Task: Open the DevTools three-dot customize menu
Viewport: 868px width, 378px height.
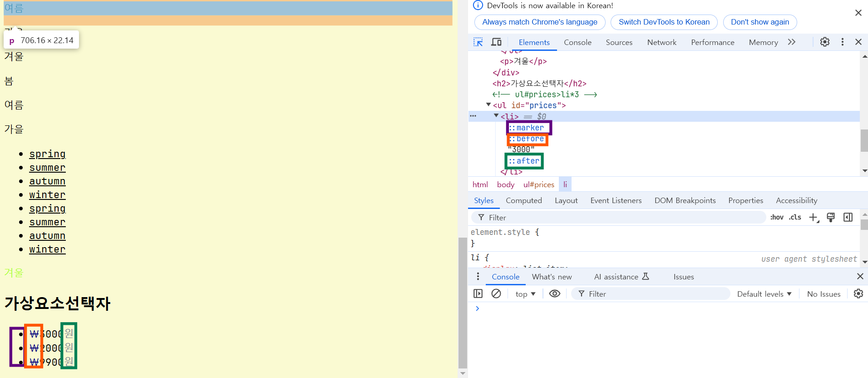Action: (843, 42)
